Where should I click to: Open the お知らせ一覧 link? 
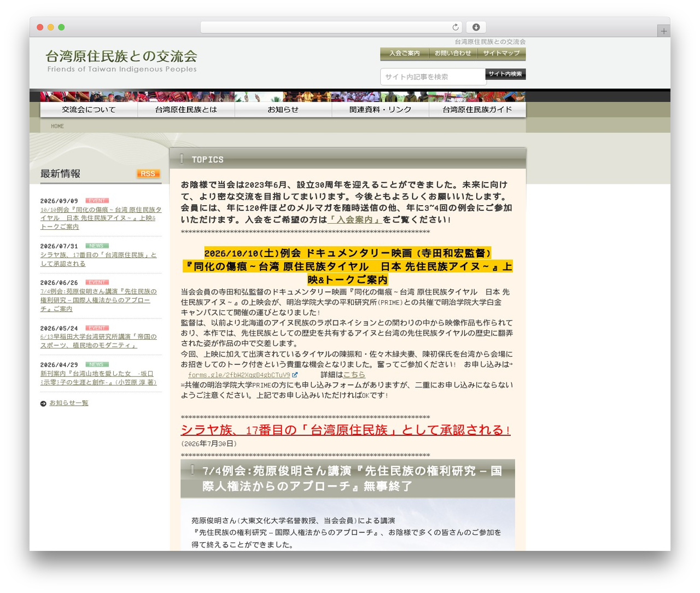(69, 403)
